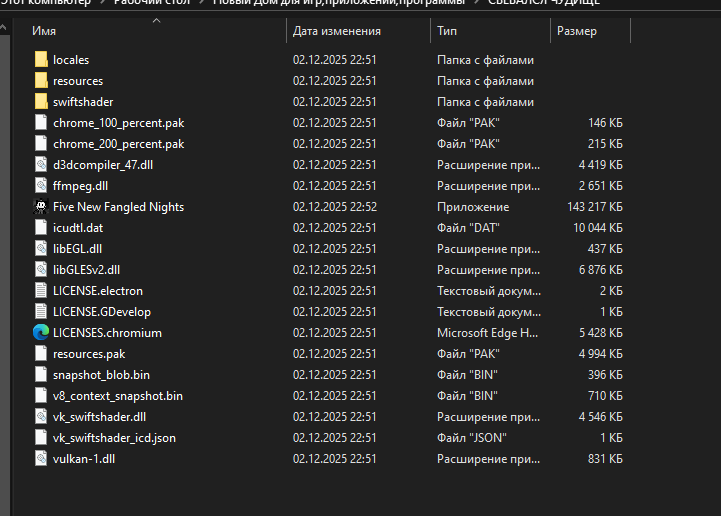Click the vk_swiftshader_icd.json file icon
The image size is (721, 516).
pos(41,438)
